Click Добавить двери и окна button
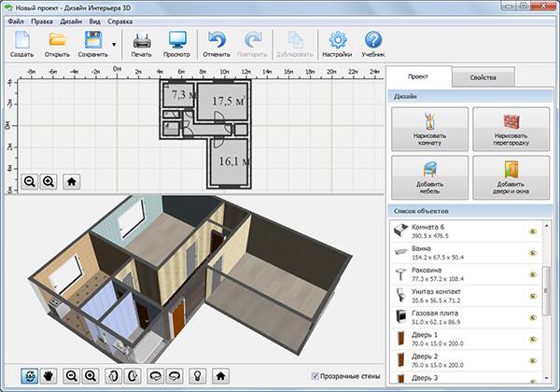Viewport: 560px width, 392px height. pyautogui.click(x=511, y=177)
